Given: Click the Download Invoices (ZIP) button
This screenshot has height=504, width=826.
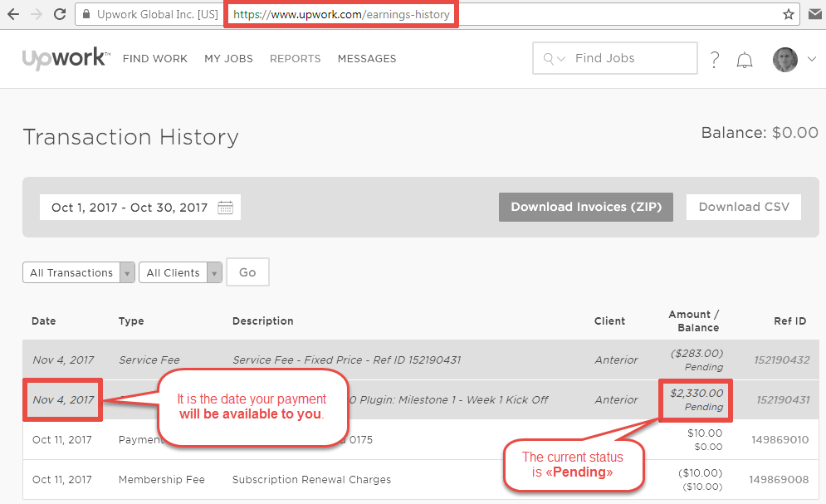Looking at the screenshot, I should pyautogui.click(x=586, y=207).
